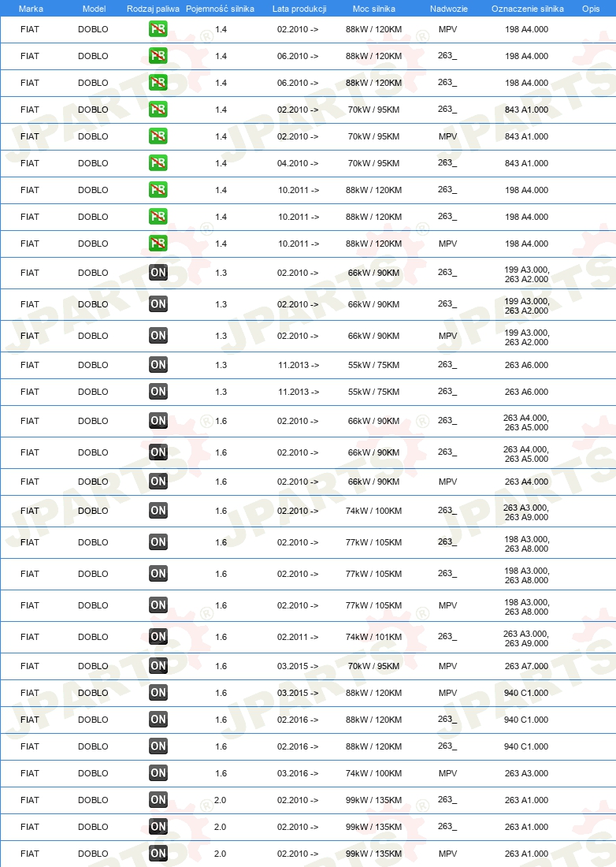Click the 'Moc silnika' column header

374,9
